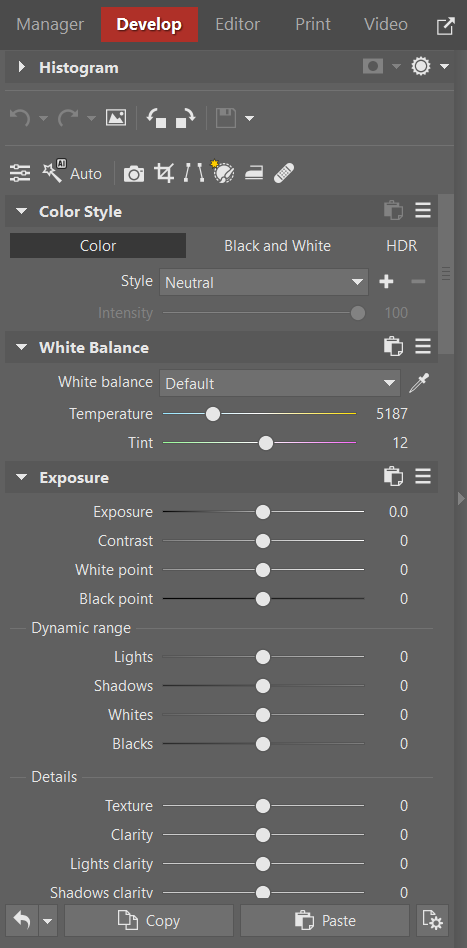Image resolution: width=467 pixels, height=948 pixels.
Task: Select the Gradient filter tool
Action: point(254,174)
